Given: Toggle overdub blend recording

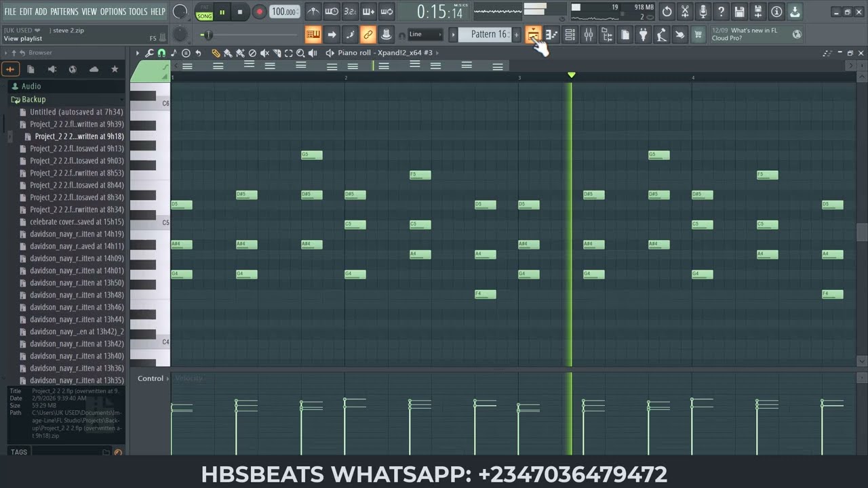Looking at the screenshot, I should (368, 12).
